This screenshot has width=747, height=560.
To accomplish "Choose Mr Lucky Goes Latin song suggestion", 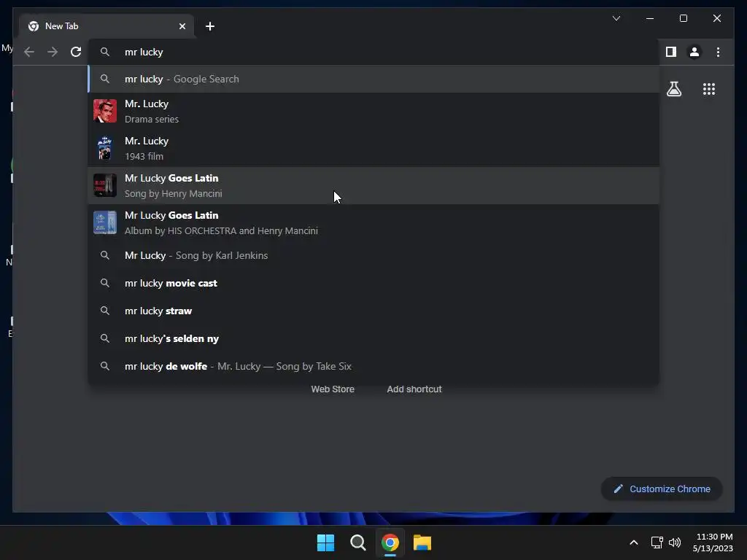I will tap(373, 185).
